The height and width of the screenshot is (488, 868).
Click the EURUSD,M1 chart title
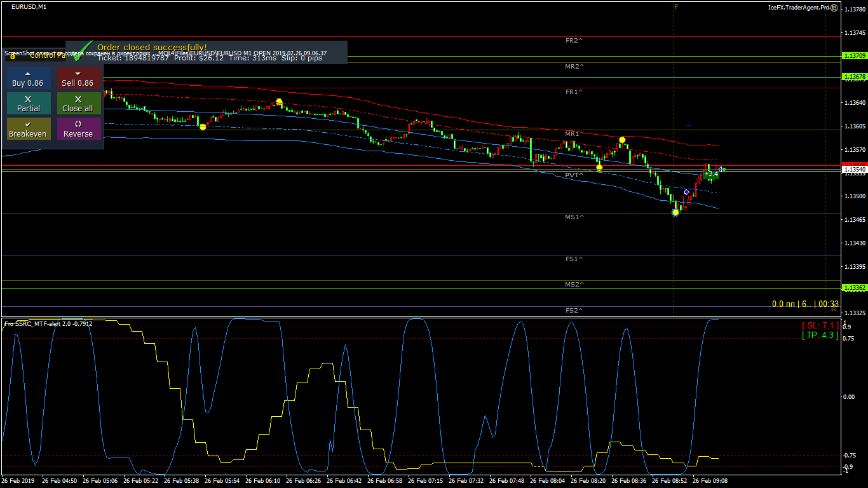coord(29,6)
